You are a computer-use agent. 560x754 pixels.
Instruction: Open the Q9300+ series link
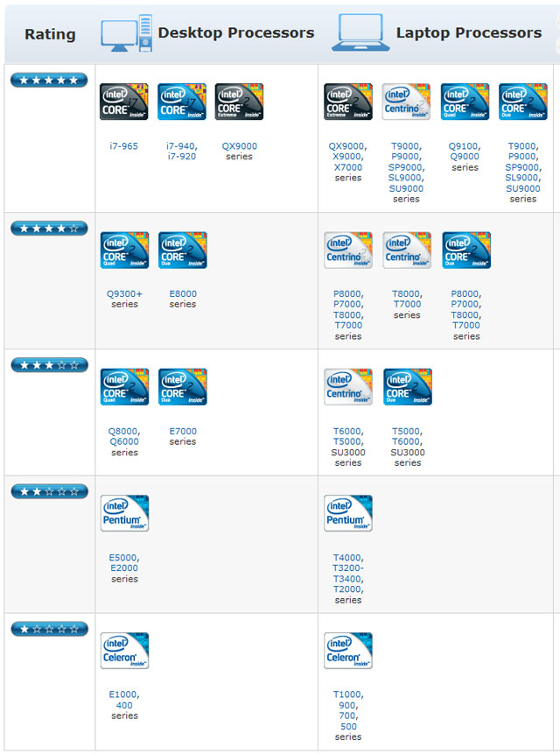point(124,293)
